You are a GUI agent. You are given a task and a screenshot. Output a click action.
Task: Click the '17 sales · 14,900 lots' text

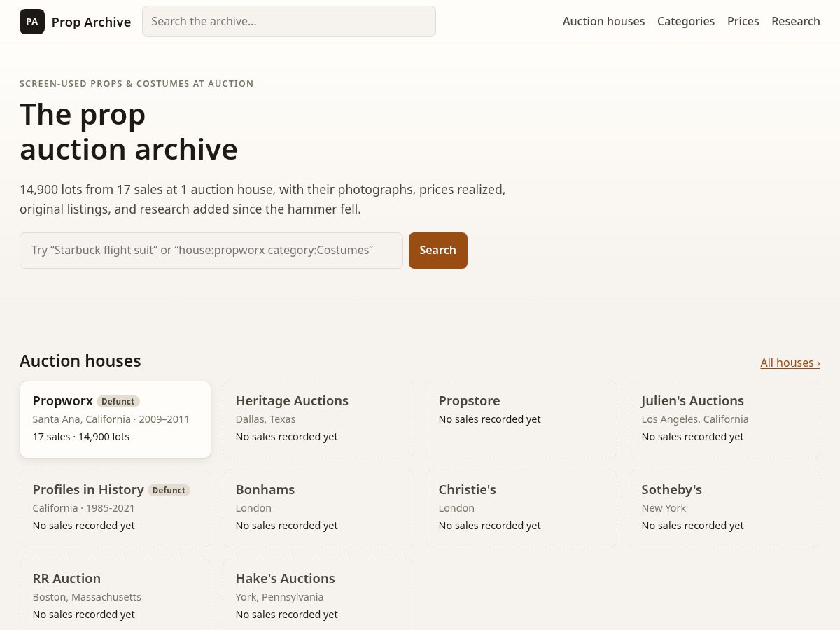click(x=81, y=437)
